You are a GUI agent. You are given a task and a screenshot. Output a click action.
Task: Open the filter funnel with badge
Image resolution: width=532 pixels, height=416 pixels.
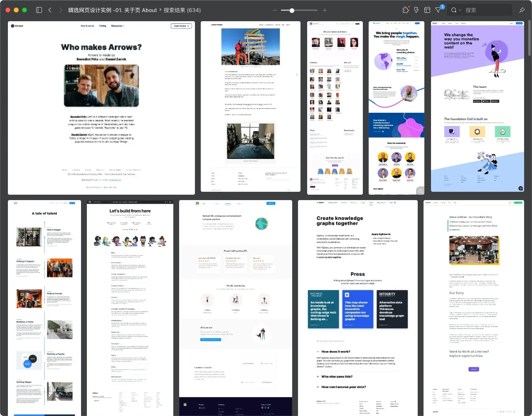(438, 10)
